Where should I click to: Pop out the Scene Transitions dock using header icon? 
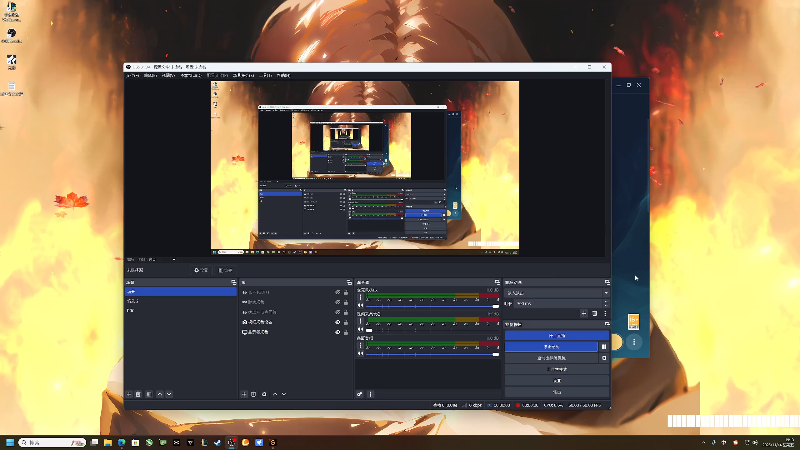tap(607, 283)
